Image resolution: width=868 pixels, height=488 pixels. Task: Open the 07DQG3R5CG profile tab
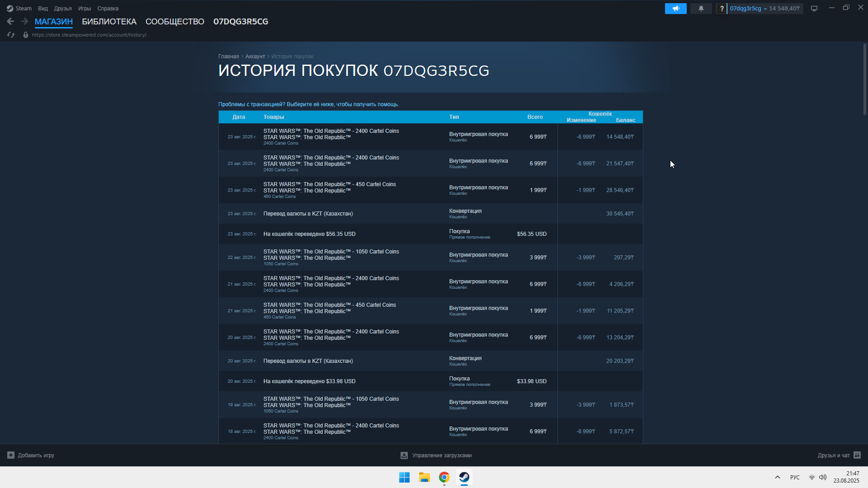coord(241,22)
